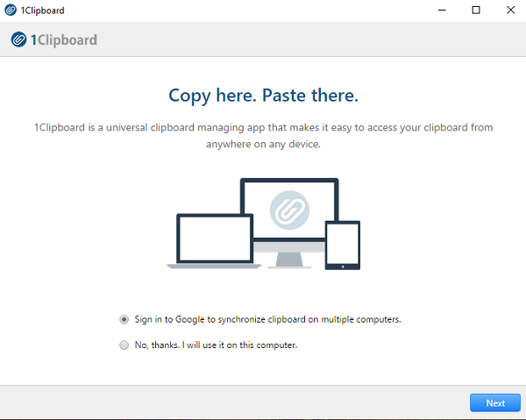
Task: Click the 1Clipboard title bar app icon
Action: [11, 10]
